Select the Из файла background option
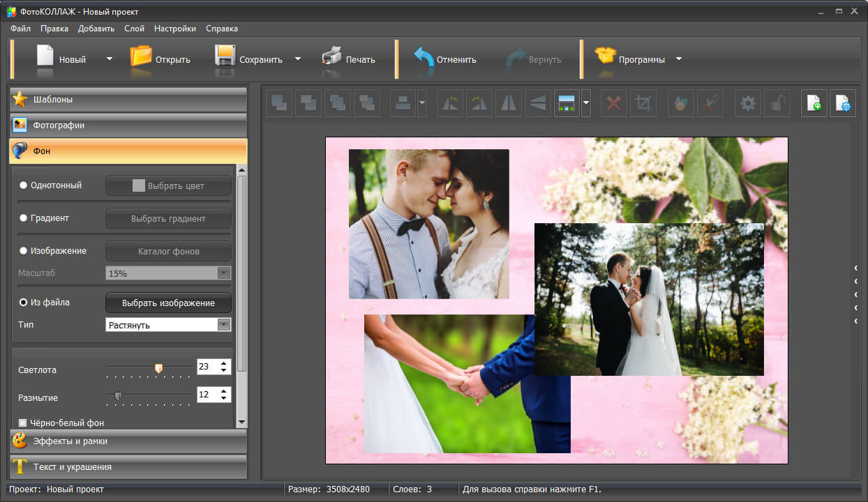Screen dimensions: 868x502 tap(45, 303)
